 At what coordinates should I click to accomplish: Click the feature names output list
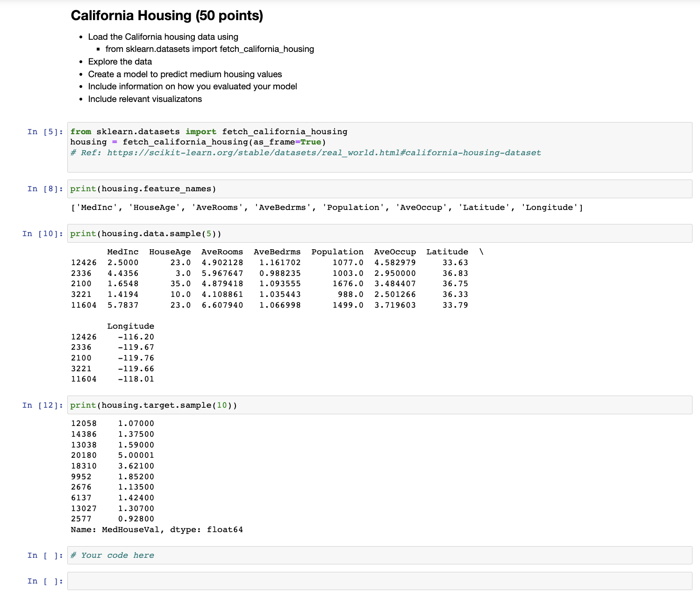click(x=326, y=207)
